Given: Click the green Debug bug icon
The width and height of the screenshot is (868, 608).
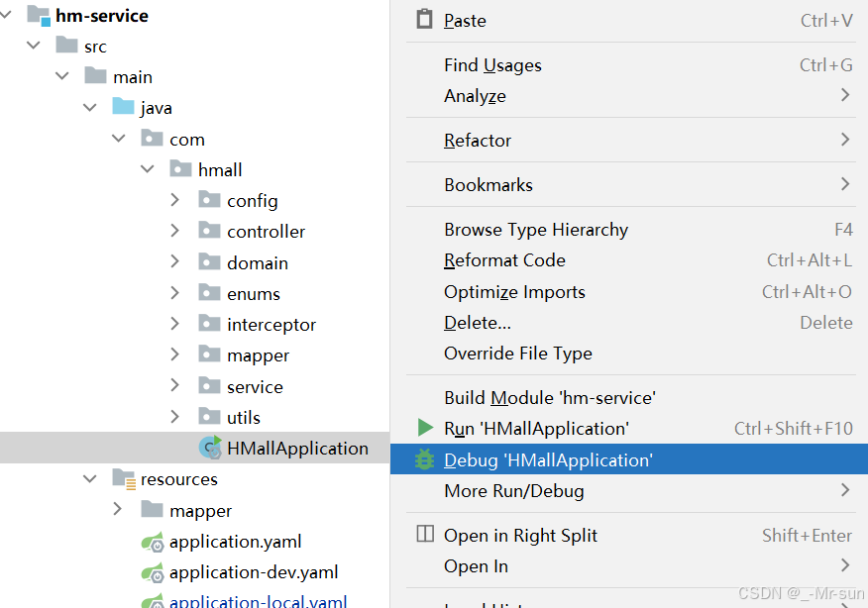Looking at the screenshot, I should pos(425,459).
